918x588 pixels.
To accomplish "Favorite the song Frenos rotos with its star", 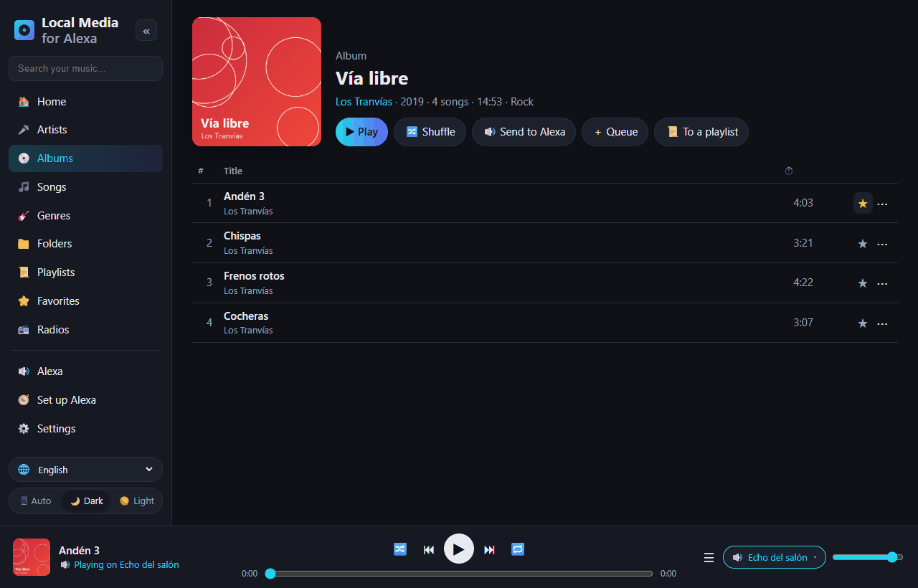I will [863, 283].
